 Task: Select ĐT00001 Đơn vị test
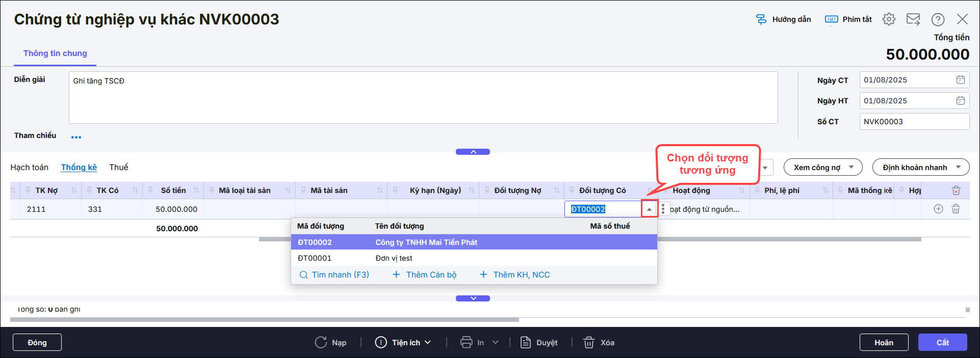point(474,258)
